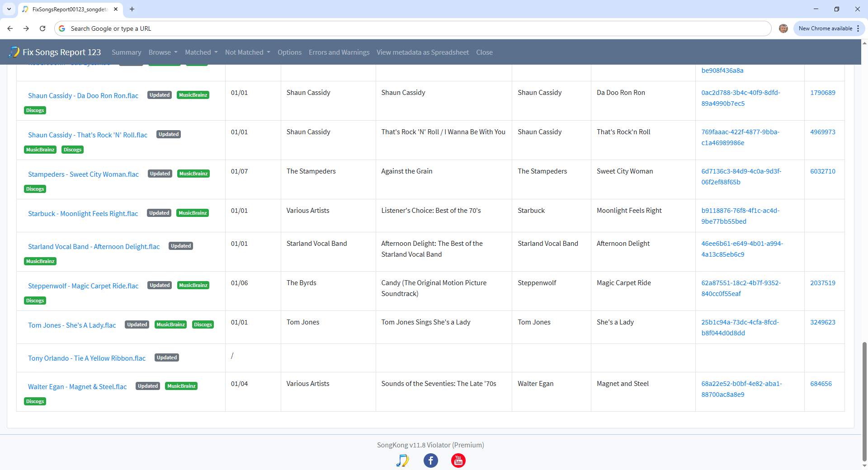Expand the Browse dropdown menu
868x470 pixels.
163,52
